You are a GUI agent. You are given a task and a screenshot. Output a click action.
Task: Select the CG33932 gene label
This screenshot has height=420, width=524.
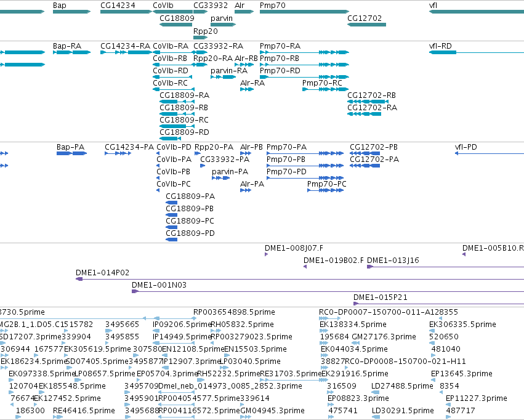[x=211, y=6]
